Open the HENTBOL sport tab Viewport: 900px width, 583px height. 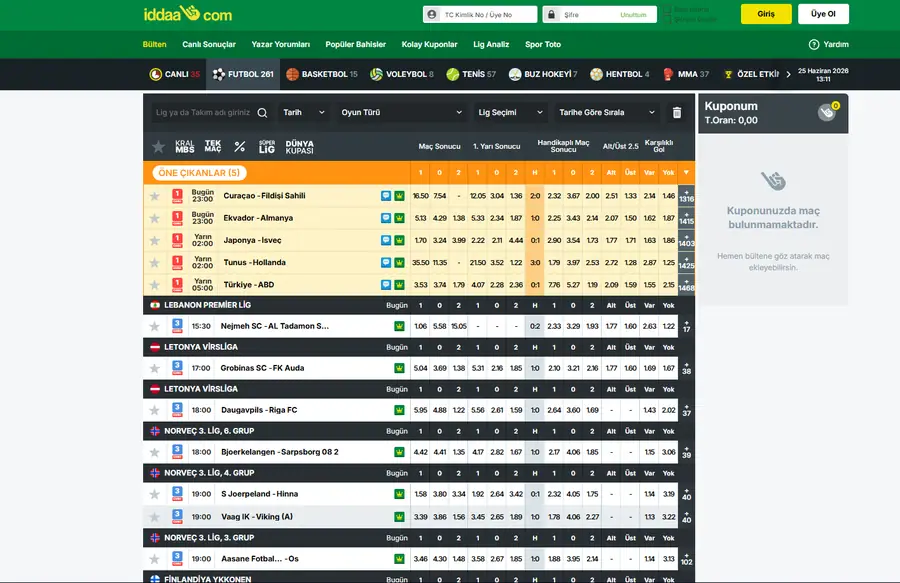coord(620,74)
